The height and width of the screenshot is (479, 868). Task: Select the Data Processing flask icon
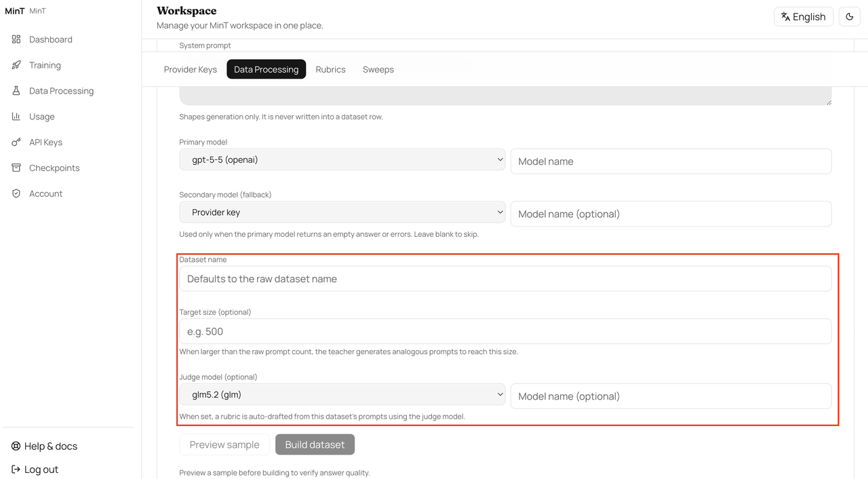point(16,91)
